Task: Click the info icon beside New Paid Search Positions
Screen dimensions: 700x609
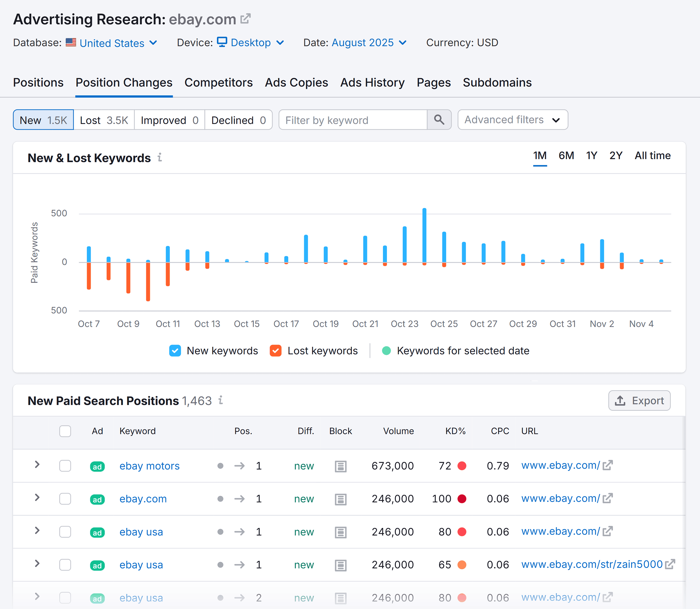Action: (x=221, y=401)
